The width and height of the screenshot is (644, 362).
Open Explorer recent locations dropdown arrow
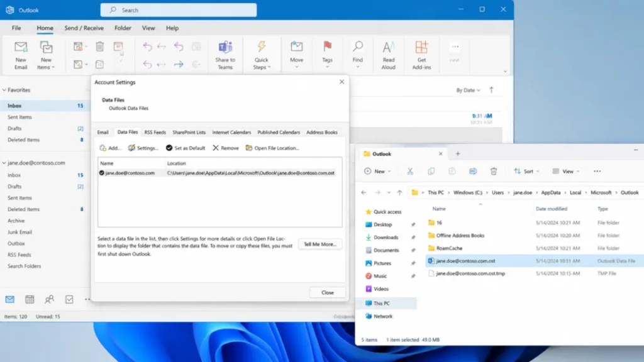[x=389, y=192]
